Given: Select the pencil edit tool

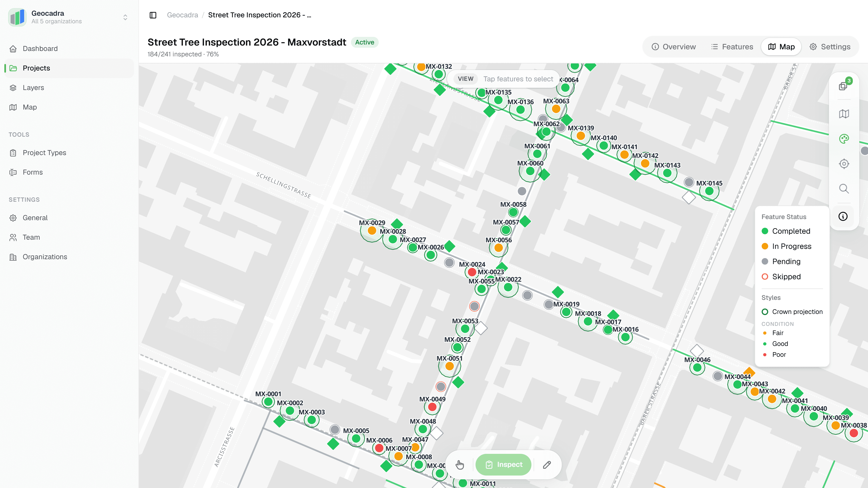Looking at the screenshot, I should 547,465.
